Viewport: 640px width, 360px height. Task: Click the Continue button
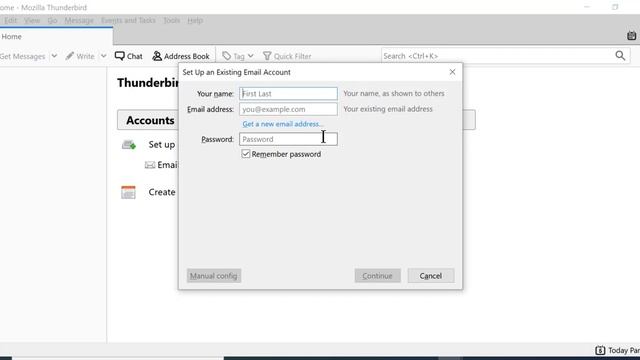(x=377, y=276)
